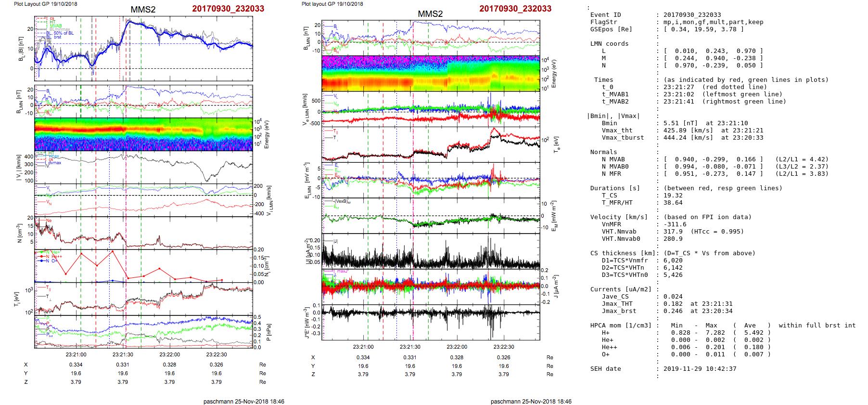Click the t_MVAB2 time '23:21:41'
Viewport: 868px width, 405px height.
[678, 102]
